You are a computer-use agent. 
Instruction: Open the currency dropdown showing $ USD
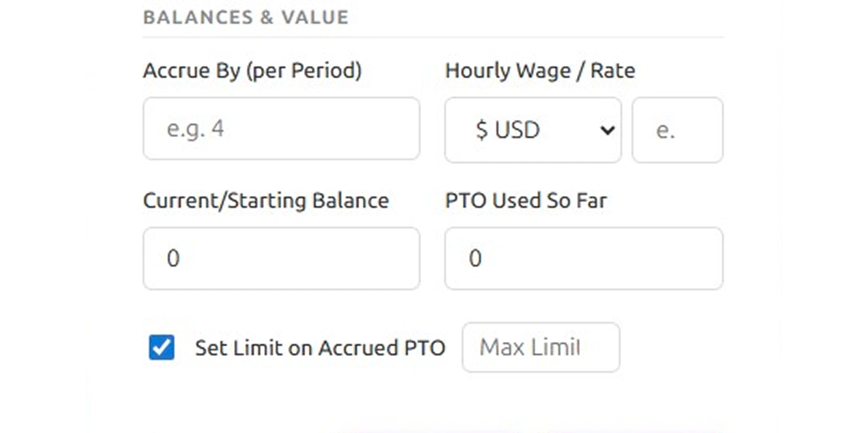532,130
